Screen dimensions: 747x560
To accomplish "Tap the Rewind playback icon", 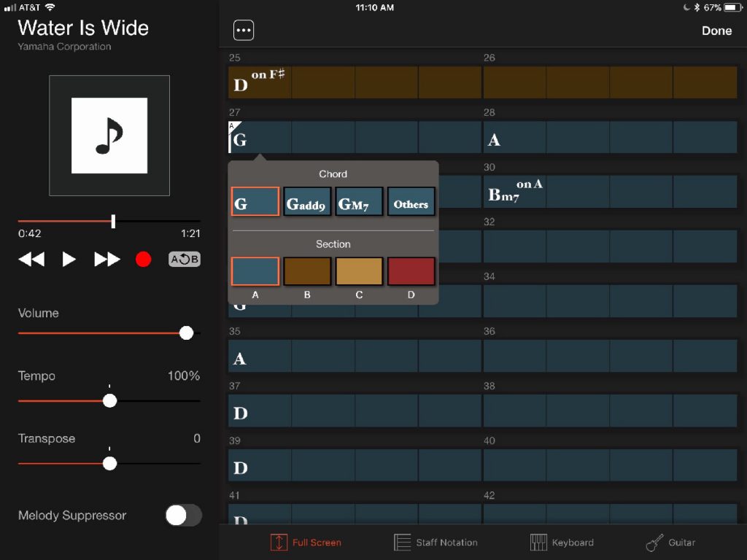I will tap(31, 259).
